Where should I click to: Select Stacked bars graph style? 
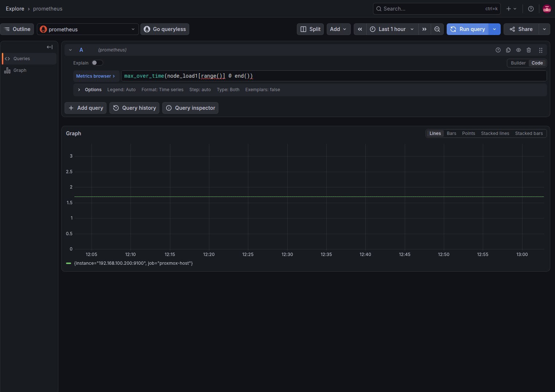click(x=529, y=133)
